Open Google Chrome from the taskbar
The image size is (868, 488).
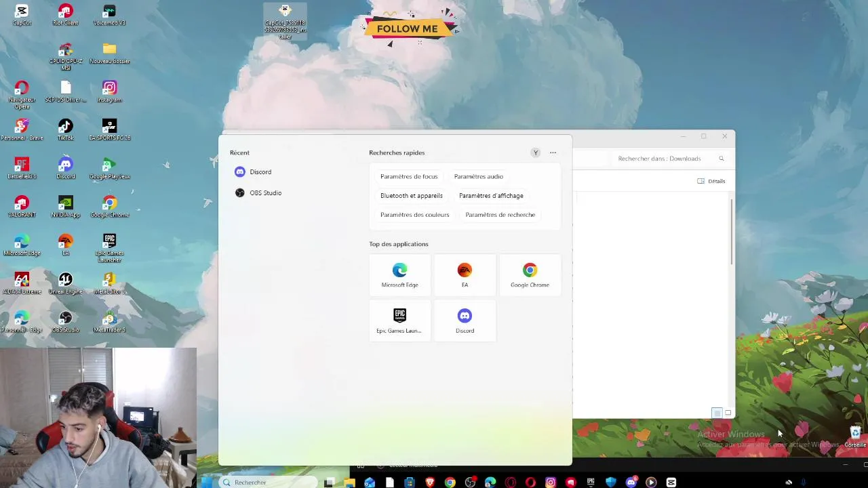(450, 482)
